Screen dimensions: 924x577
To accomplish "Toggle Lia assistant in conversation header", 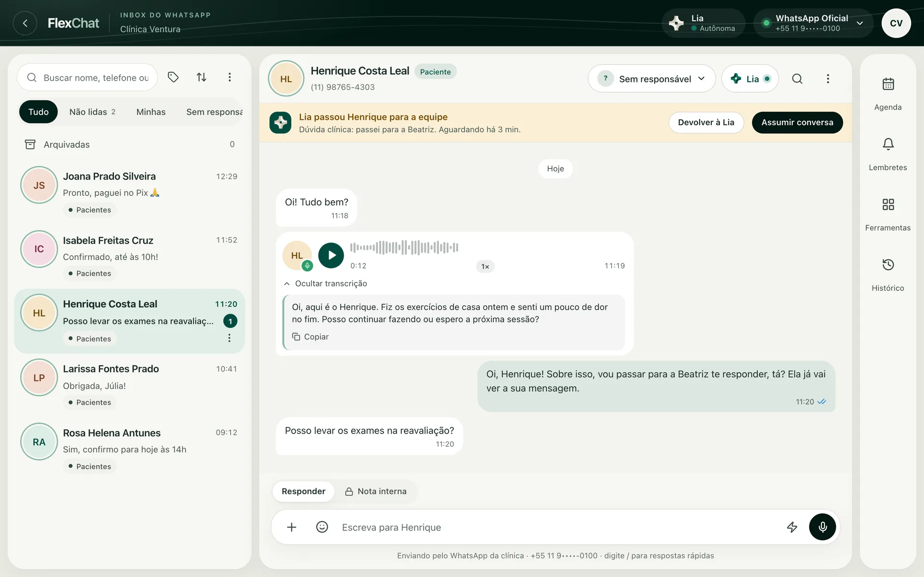I will pyautogui.click(x=750, y=78).
